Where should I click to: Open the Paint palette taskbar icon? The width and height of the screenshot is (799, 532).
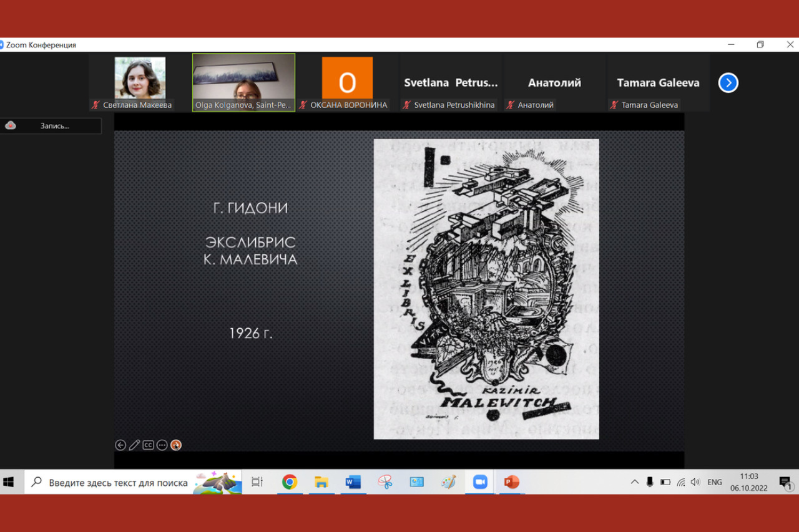click(448, 482)
